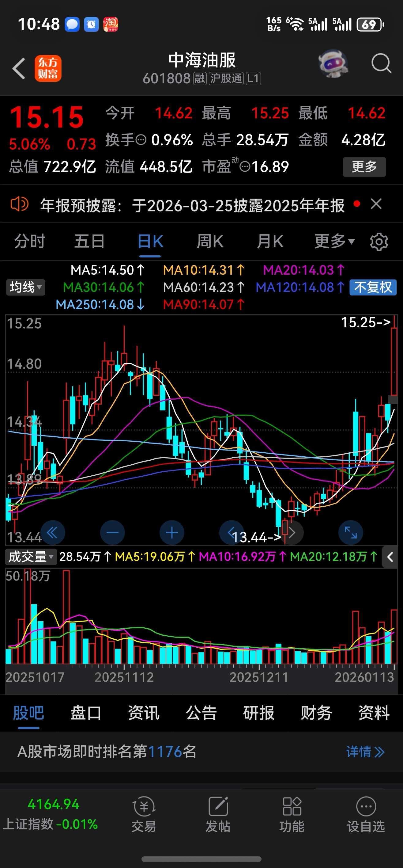Switch to 分时 tab
This screenshot has height=868, width=403.
(30, 241)
